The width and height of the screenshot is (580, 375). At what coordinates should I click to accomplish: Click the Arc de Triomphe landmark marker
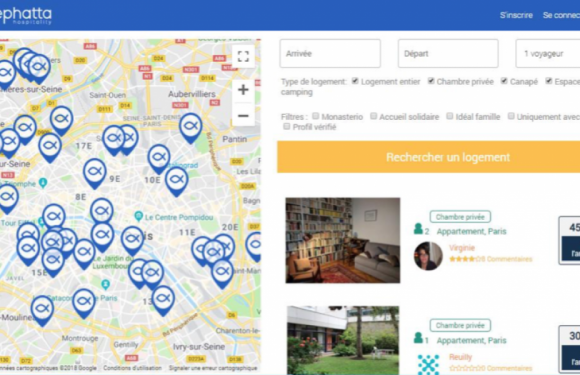(x=43, y=183)
